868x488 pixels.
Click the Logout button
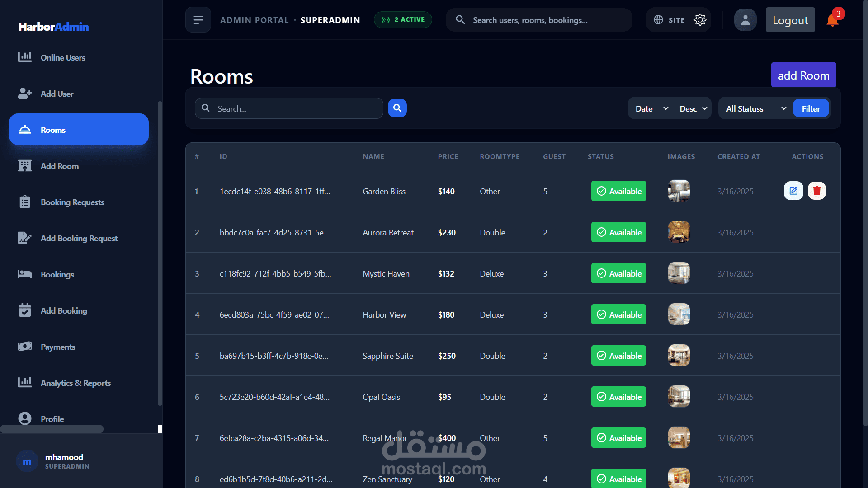point(790,20)
